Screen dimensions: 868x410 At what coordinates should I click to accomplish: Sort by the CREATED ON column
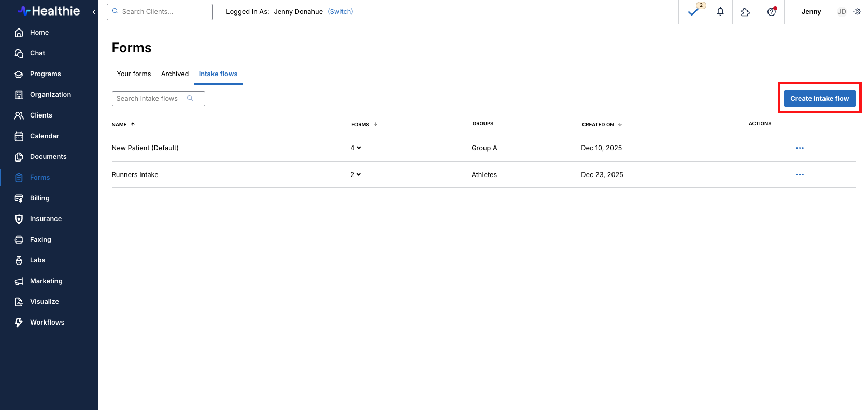[x=602, y=124]
